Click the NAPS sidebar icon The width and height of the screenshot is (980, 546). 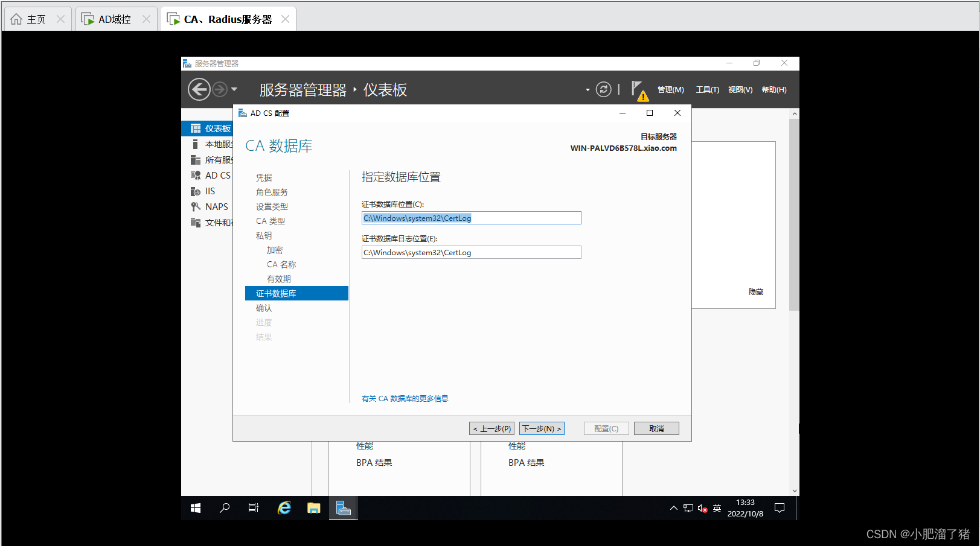(x=196, y=207)
